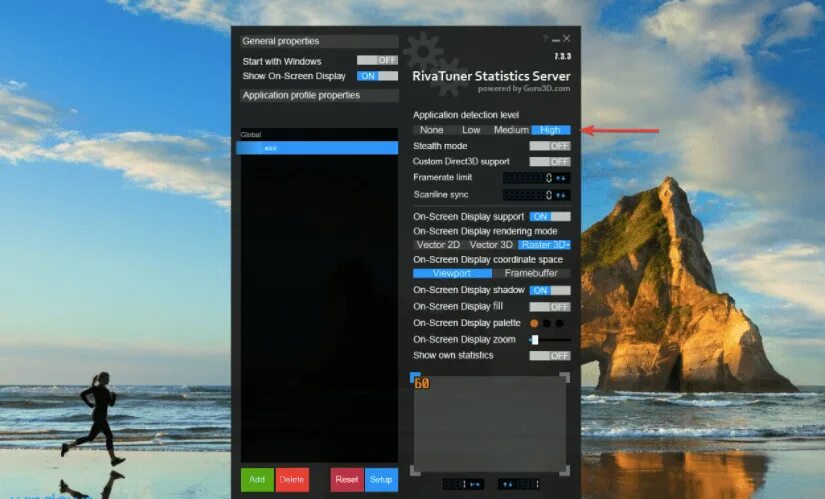Screen dimensions: 825x499
Task: Click the Framerate limit value field
Action: (x=528, y=178)
